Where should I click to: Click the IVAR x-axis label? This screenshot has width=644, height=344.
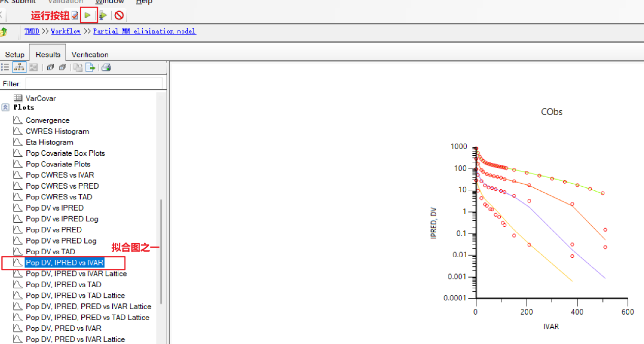(551, 327)
